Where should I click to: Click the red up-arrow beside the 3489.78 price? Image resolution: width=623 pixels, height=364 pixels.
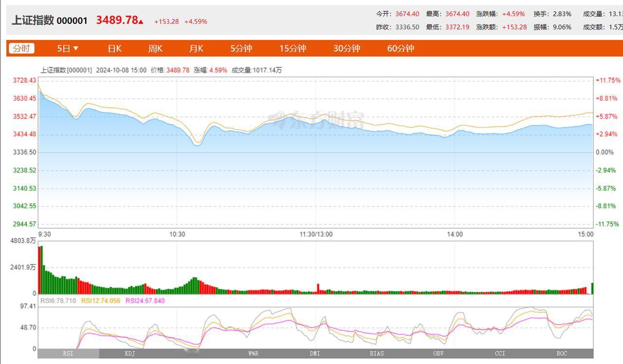pyautogui.click(x=141, y=21)
